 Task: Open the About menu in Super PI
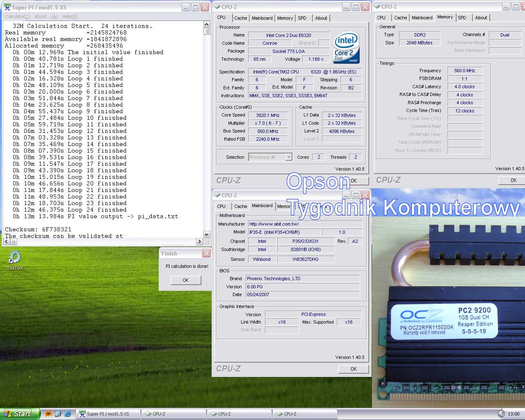(x=46, y=16)
